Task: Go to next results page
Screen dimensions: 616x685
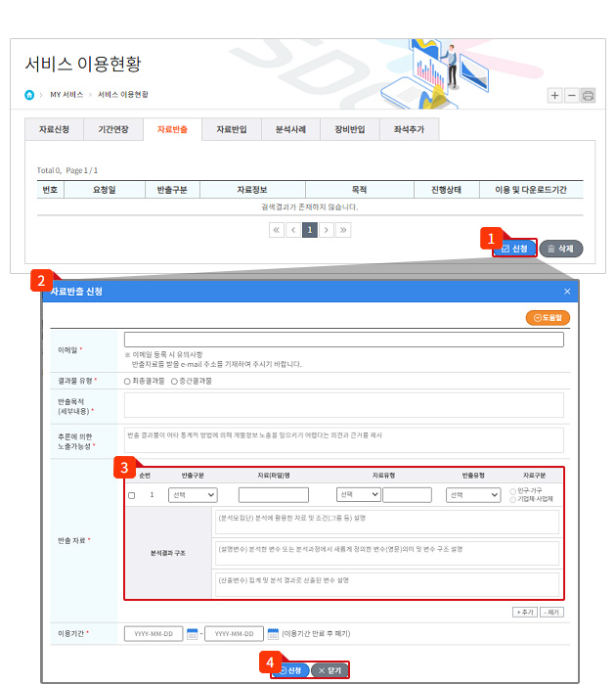Action: click(x=327, y=230)
